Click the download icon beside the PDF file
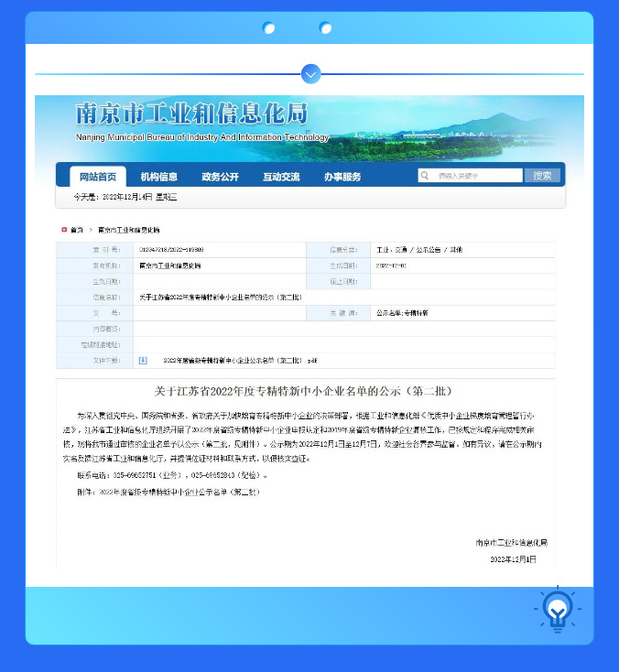Screen dimensions: 619x672 (143, 361)
